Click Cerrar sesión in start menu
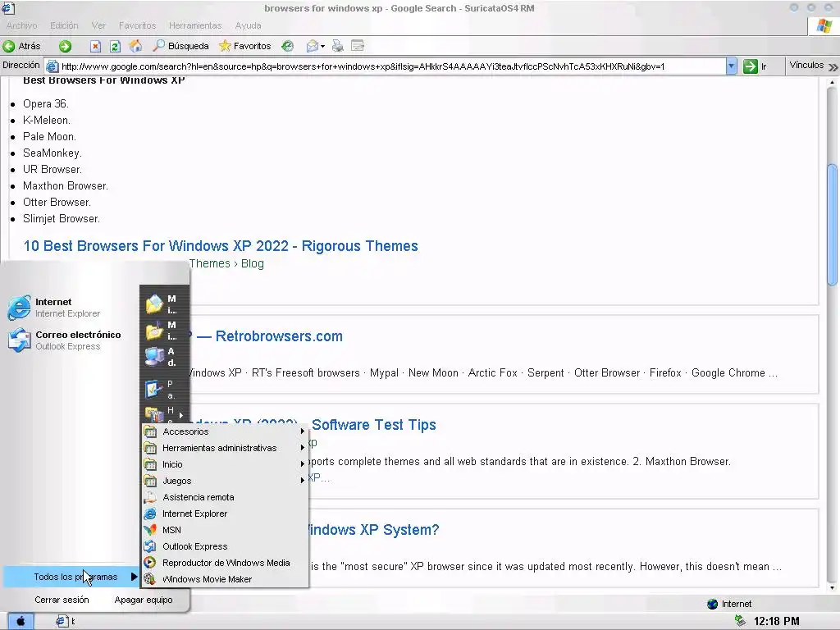Viewport: 840px width, 630px height. 62,600
